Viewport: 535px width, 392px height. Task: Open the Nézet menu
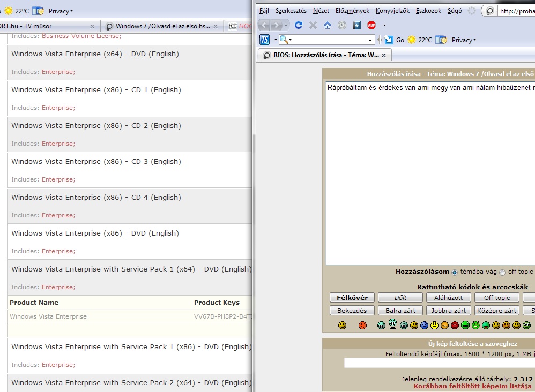tap(321, 11)
